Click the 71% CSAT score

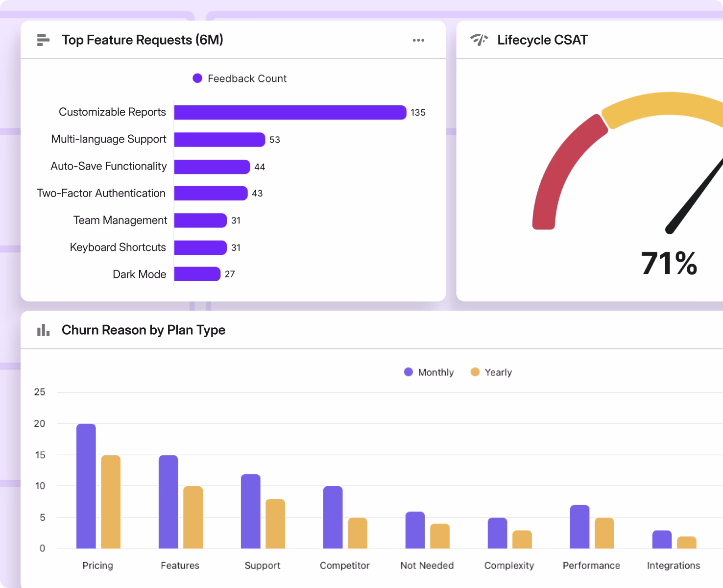tap(669, 263)
